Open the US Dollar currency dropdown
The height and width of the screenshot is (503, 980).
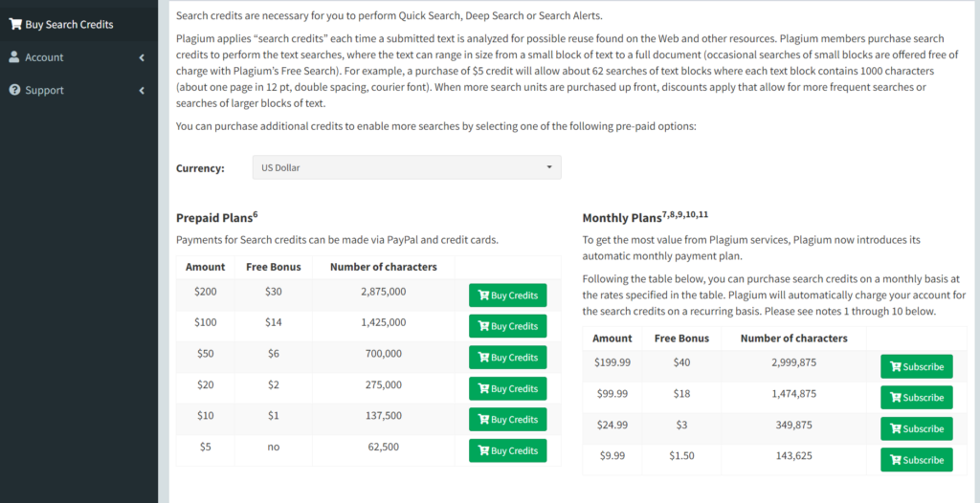(407, 167)
